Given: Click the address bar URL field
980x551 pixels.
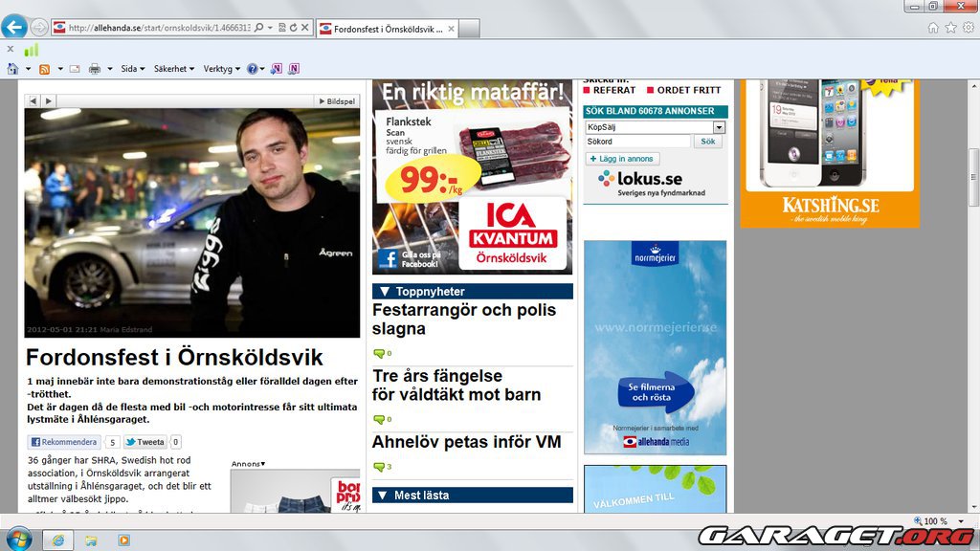Looking at the screenshot, I should point(160,28).
